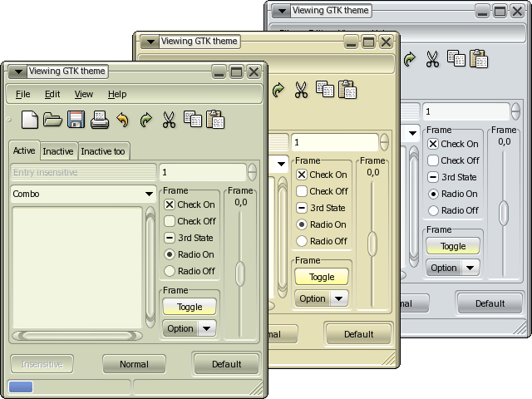This screenshot has height=399, width=532.
Task: Click Copy icon in yellow window toolbar
Action: [x=325, y=89]
